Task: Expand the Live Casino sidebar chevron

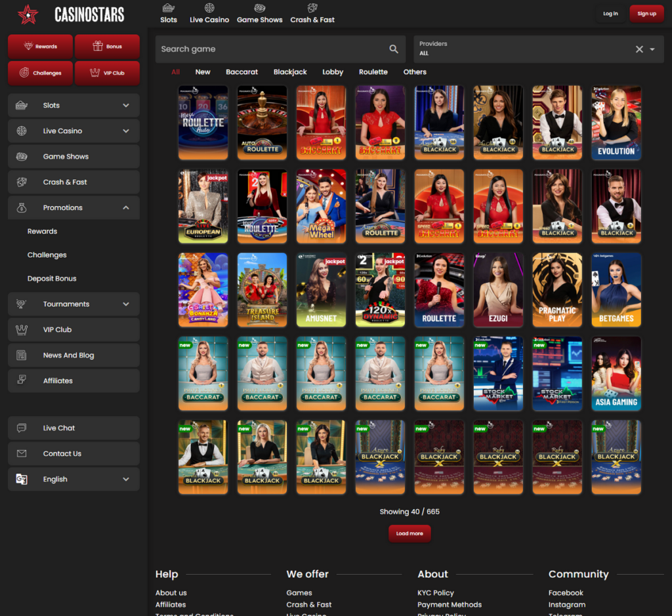Action: point(126,131)
